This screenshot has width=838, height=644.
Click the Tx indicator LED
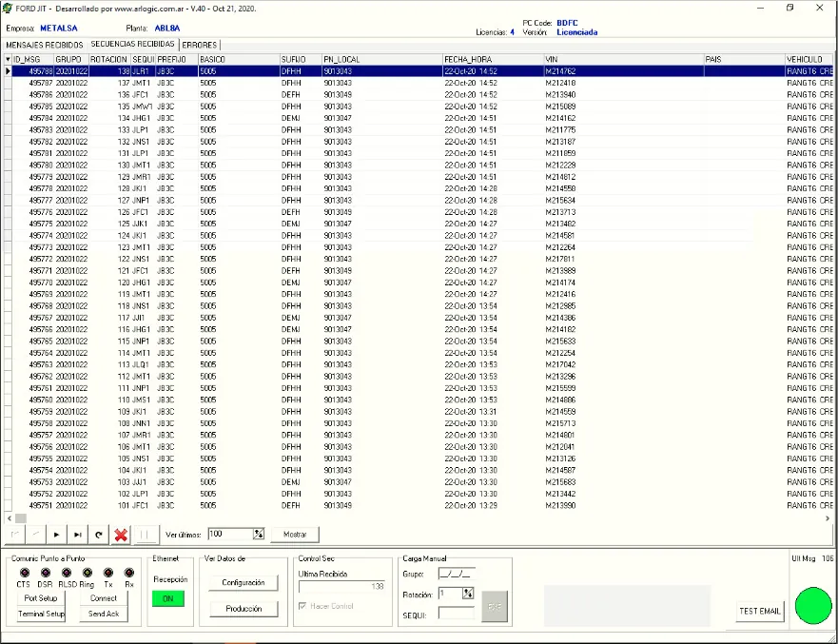108,573
